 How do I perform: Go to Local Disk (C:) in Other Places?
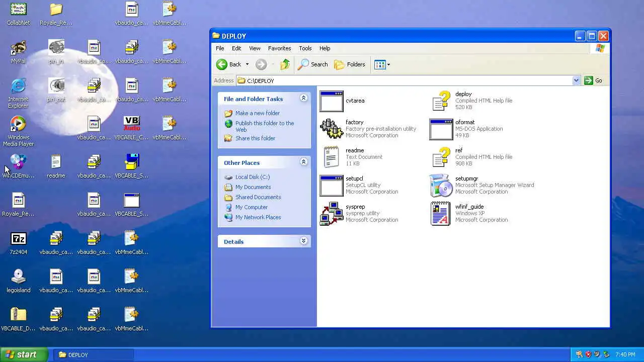(x=252, y=177)
